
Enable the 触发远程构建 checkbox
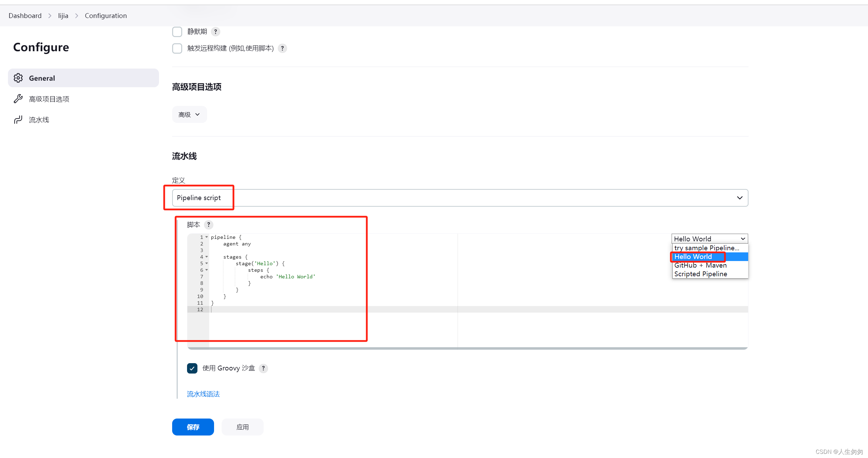(x=177, y=48)
